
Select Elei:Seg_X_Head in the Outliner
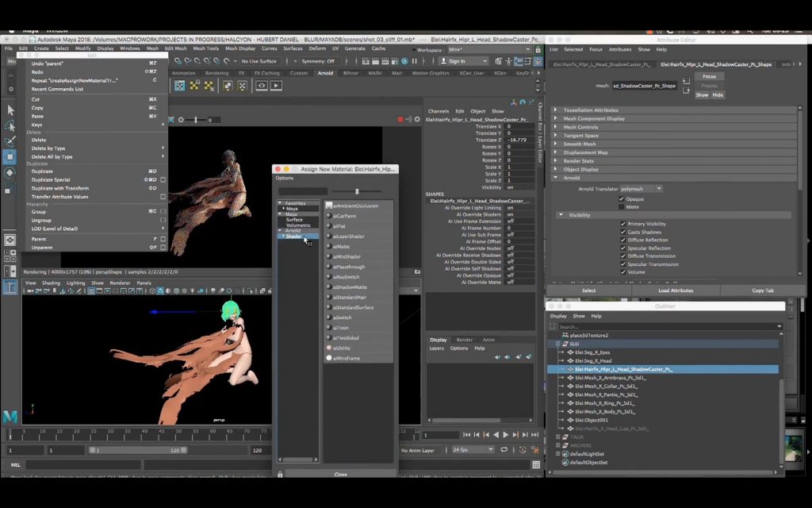click(593, 360)
